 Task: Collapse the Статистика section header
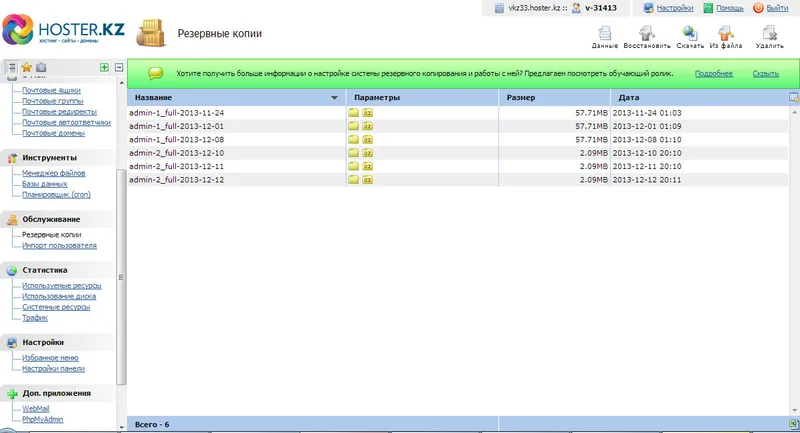pyautogui.click(x=58, y=270)
